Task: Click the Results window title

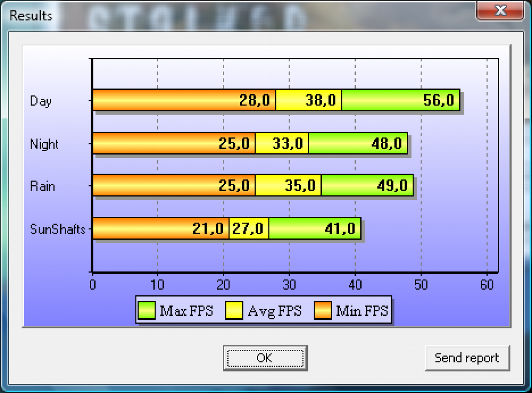Action: tap(31, 16)
